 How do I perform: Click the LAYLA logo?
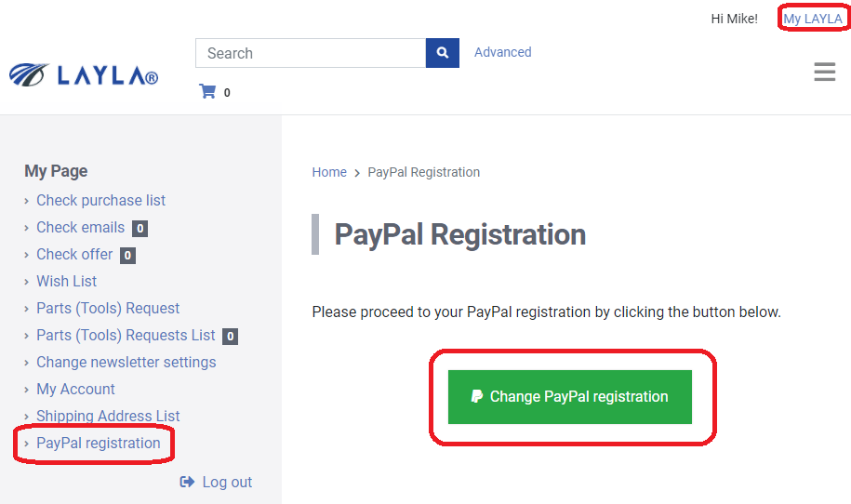coord(84,75)
